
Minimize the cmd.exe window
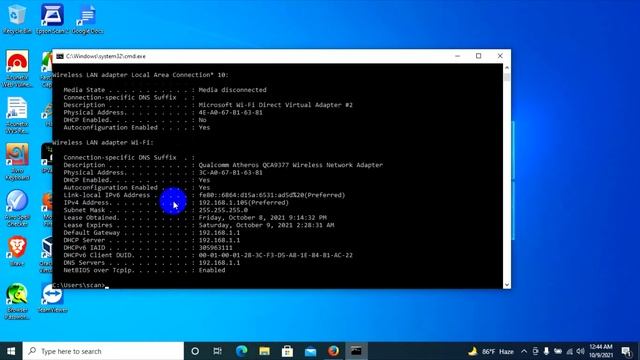[458, 56]
